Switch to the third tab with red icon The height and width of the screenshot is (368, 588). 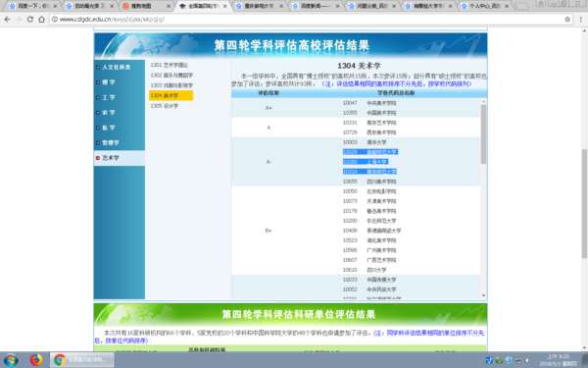tap(146, 6)
